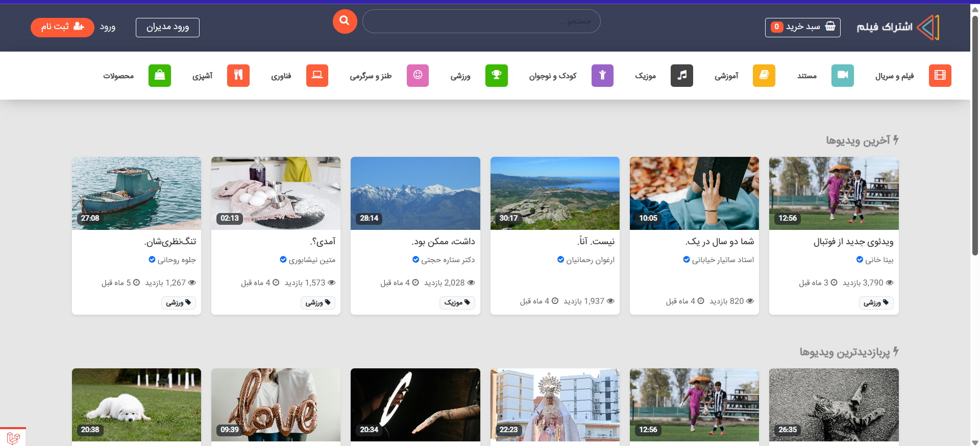
Task: Click the ورود login link
Action: click(x=108, y=27)
